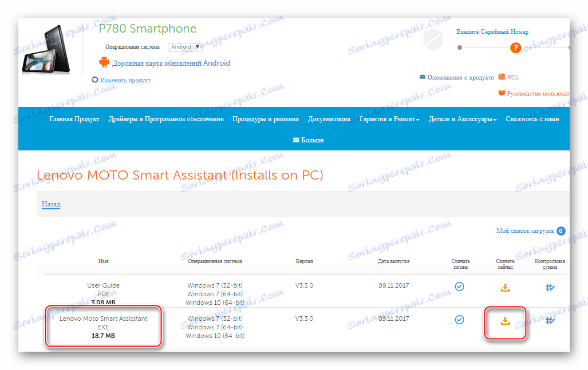This screenshot has height=370, width=588.
Task: Go to Главная Продукт menu item
Action: pyautogui.click(x=74, y=119)
